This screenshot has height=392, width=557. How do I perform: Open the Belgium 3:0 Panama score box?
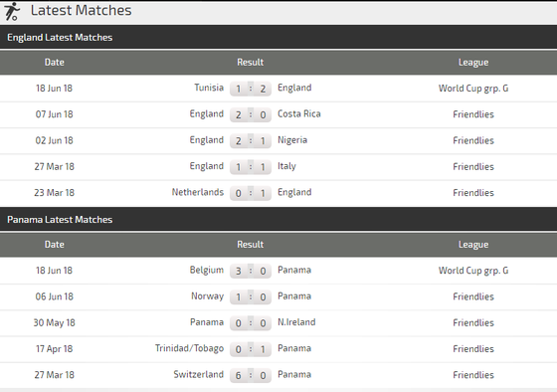pyautogui.click(x=251, y=271)
